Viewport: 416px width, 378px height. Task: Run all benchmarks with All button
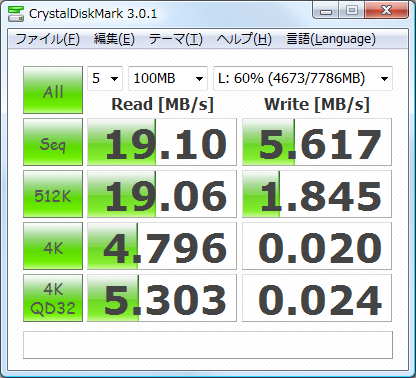pyautogui.click(x=53, y=90)
